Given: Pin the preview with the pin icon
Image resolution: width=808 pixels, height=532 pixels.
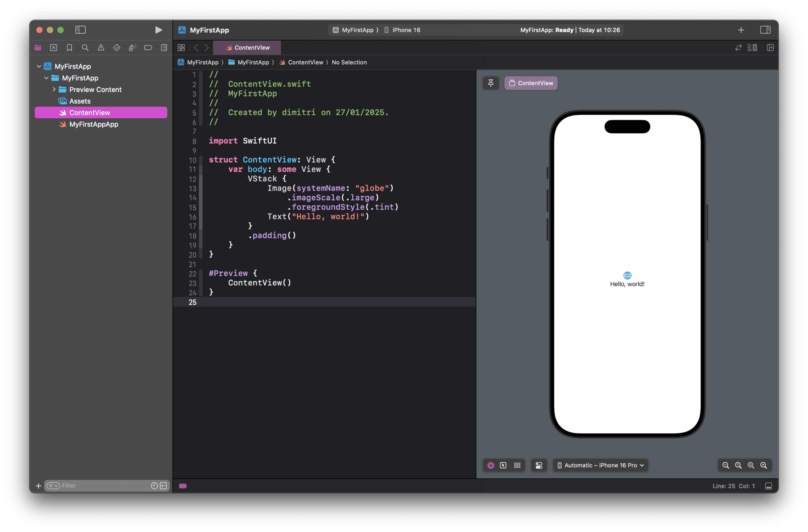Looking at the screenshot, I should [x=491, y=83].
